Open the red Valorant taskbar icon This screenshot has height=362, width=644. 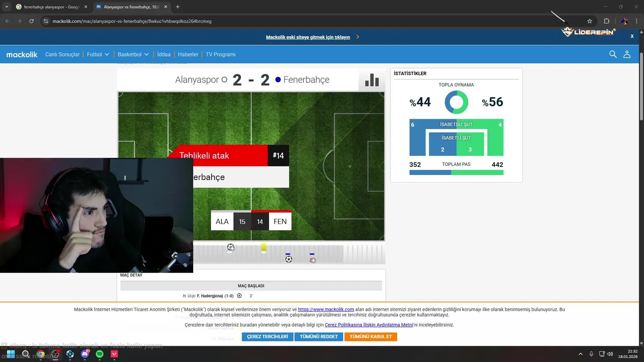click(x=114, y=354)
